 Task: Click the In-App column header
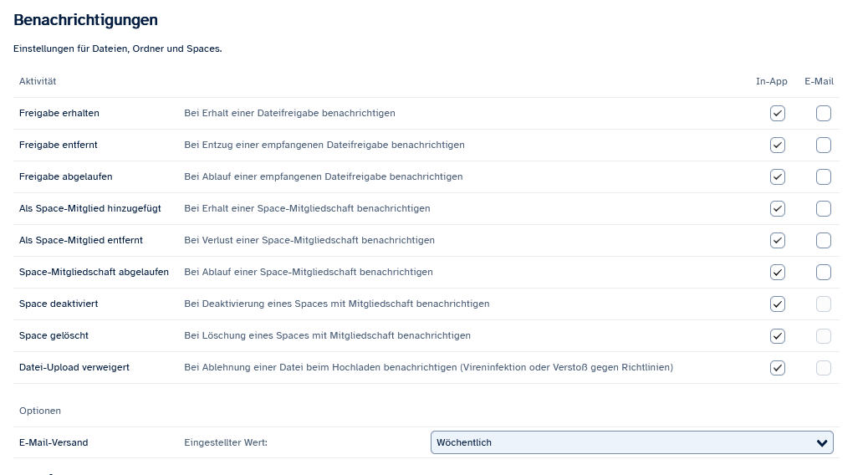(x=771, y=81)
